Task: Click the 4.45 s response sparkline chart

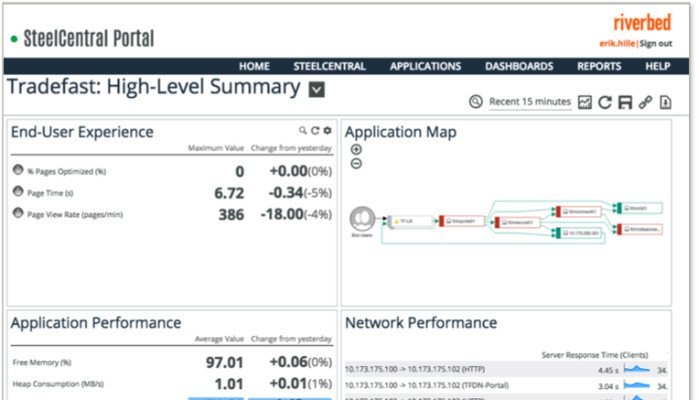Action: click(637, 369)
